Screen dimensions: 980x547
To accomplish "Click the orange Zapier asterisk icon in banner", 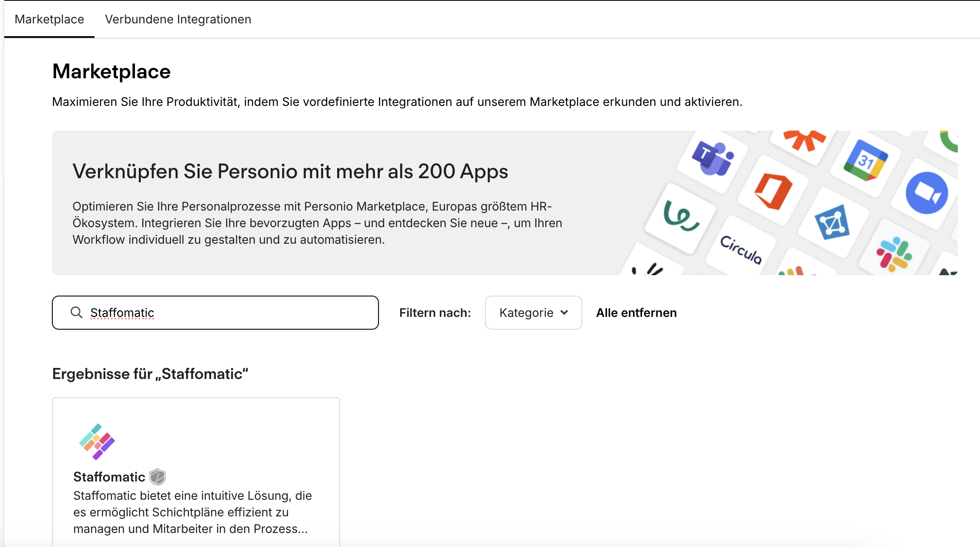I will click(x=804, y=140).
